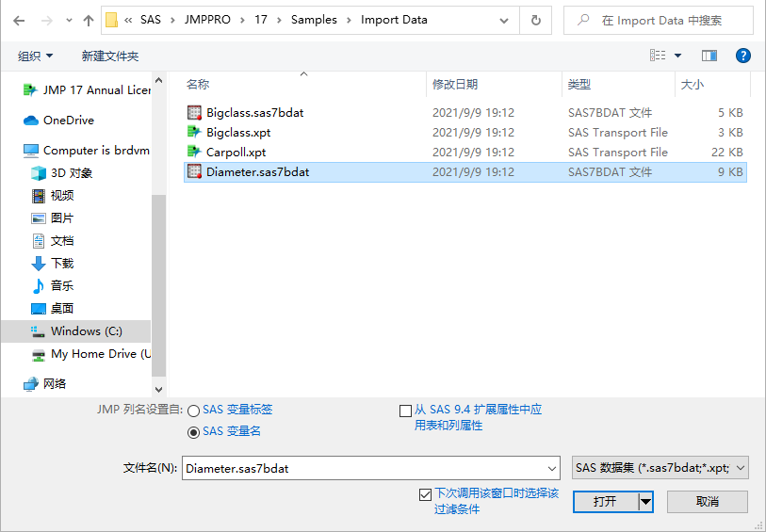Image resolution: width=766 pixels, height=532 pixels.
Task: Open 3D 对象 folder in sidebar
Action: pyautogui.click(x=61, y=173)
